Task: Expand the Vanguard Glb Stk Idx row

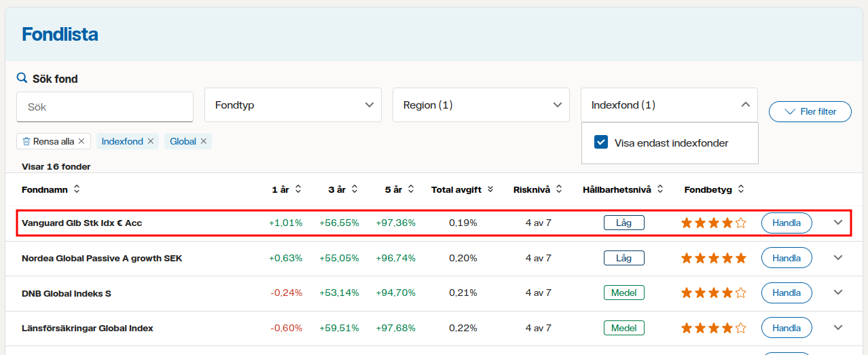Action: pos(837,223)
